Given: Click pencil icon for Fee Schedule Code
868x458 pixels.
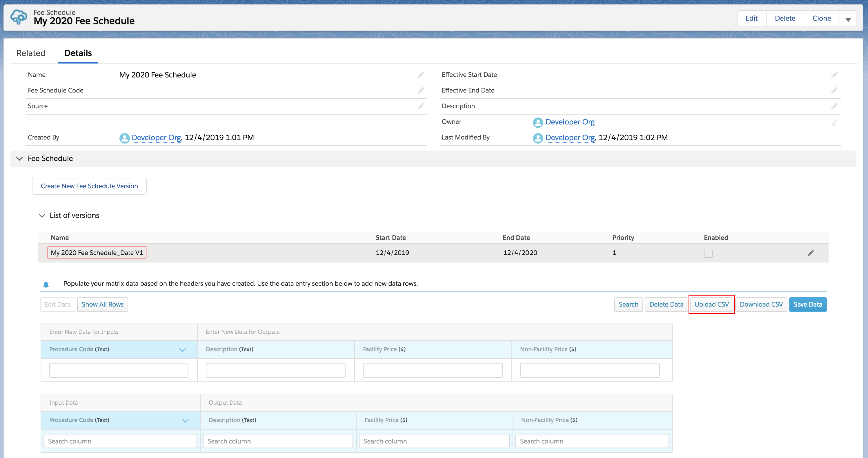Looking at the screenshot, I should (421, 90).
